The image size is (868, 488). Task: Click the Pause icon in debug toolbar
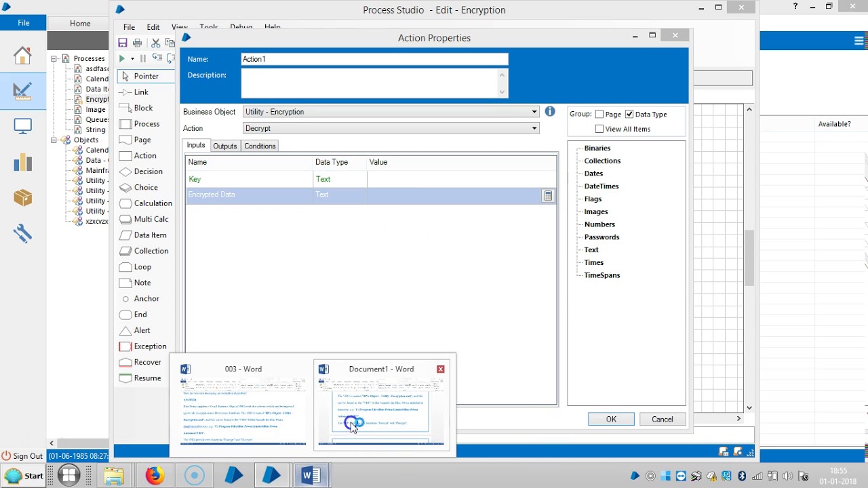(x=142, y=59)
